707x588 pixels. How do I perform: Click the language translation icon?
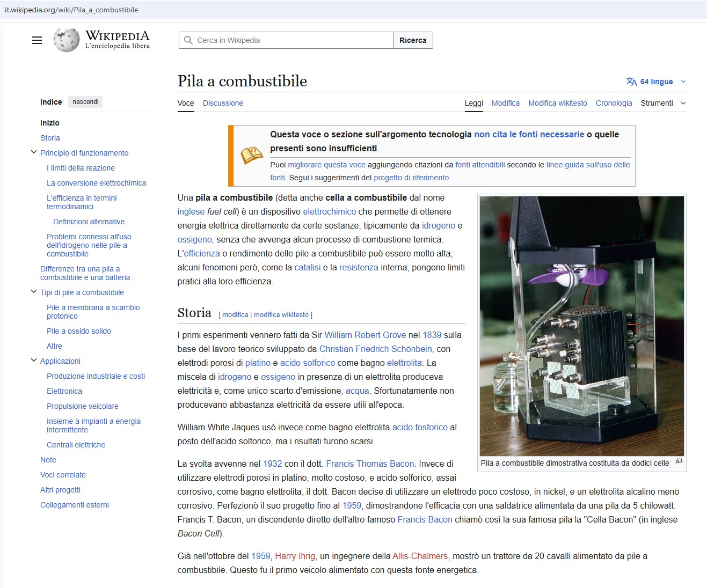tap(631, 82)
